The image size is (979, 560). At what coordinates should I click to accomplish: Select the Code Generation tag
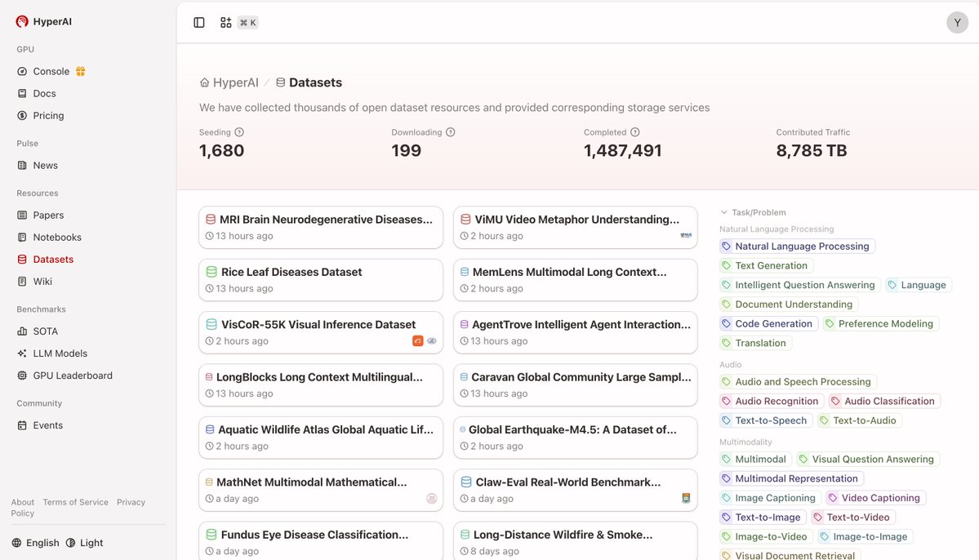tap(768, 323)
